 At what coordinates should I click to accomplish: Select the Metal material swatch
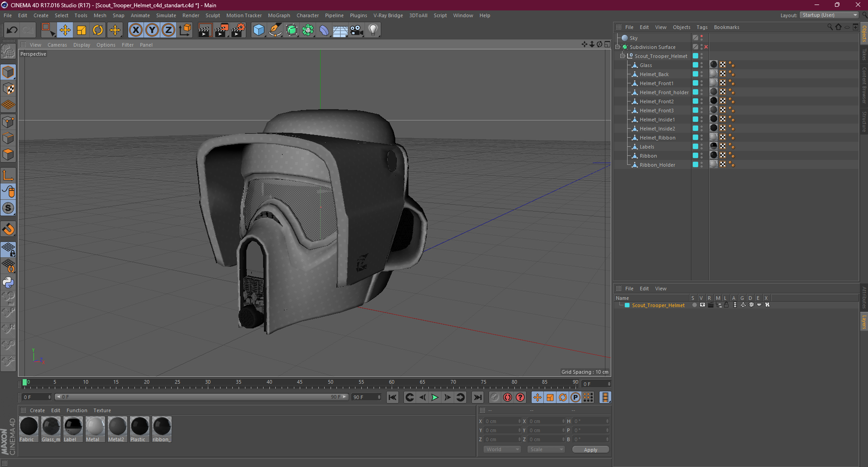point(95,429)
